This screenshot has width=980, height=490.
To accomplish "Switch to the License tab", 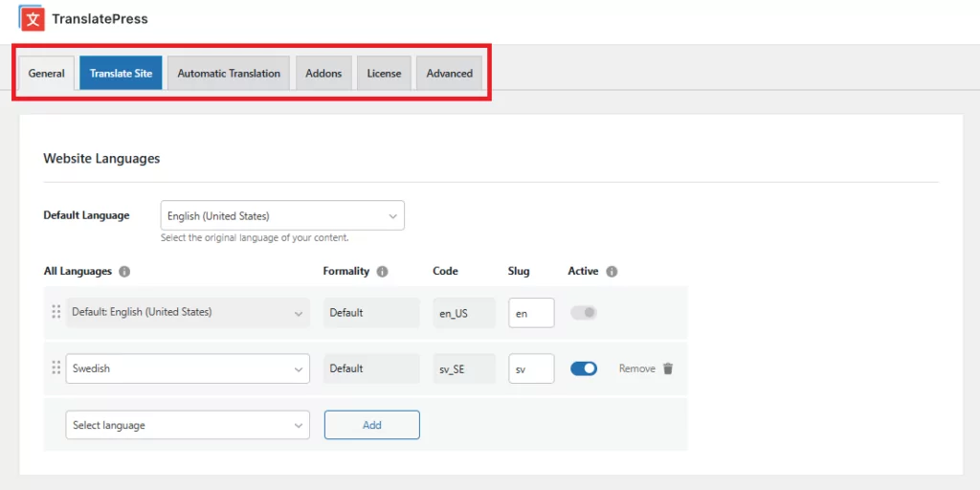I will point(384,73).
